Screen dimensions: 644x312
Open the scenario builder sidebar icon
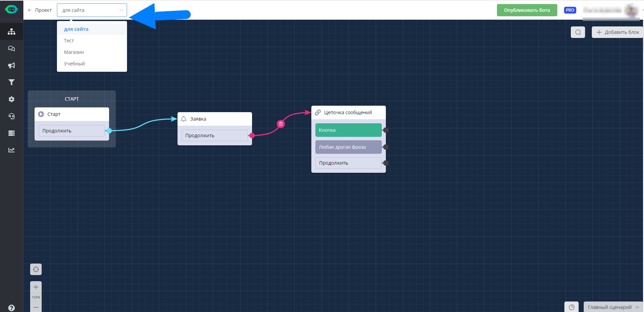pos(12,32)
